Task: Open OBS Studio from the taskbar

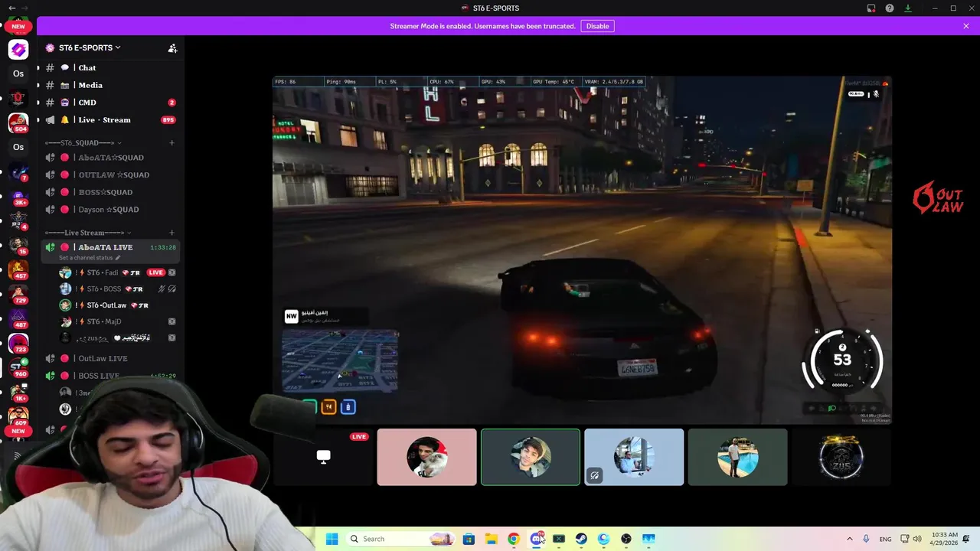Action: [626, 539]
